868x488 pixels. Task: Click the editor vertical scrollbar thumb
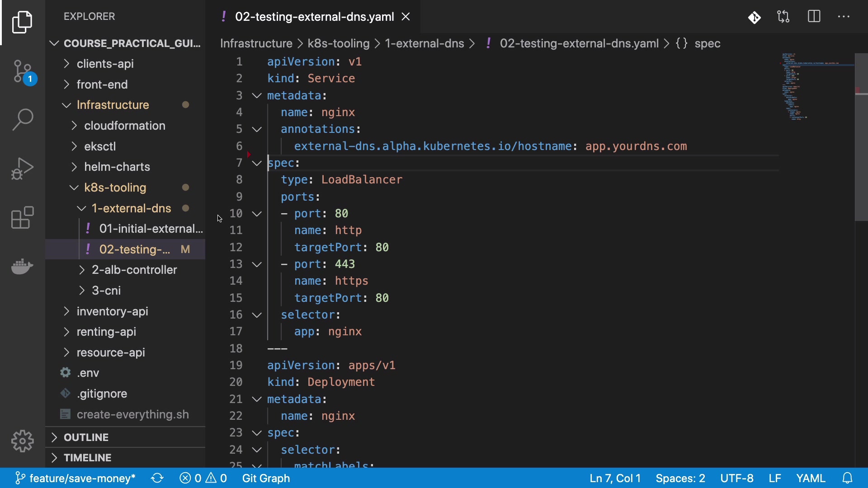(861, 136)
